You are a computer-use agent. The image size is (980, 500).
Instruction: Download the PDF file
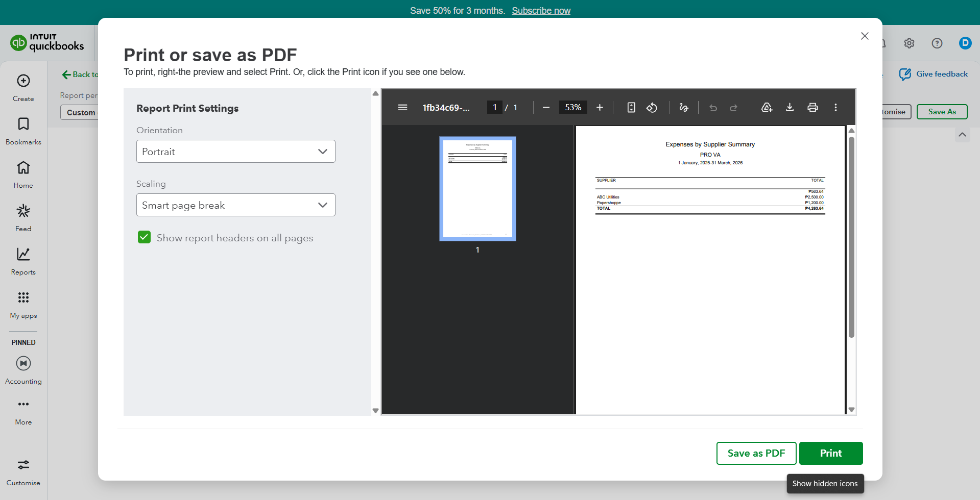790,108
